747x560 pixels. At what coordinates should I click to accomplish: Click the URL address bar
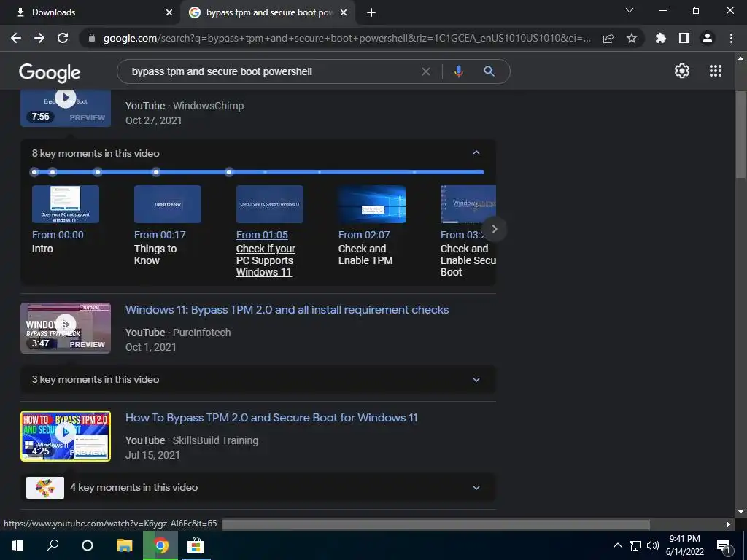click(347, 38)
